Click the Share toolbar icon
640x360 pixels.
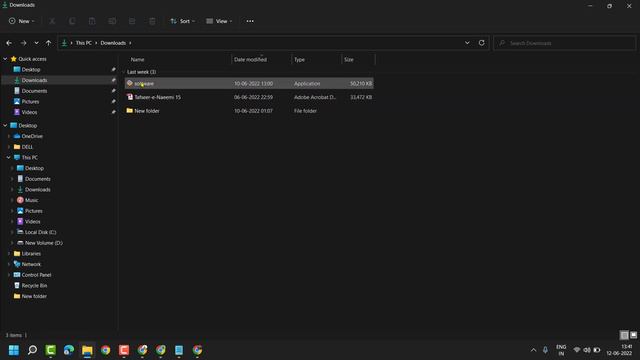132,21
